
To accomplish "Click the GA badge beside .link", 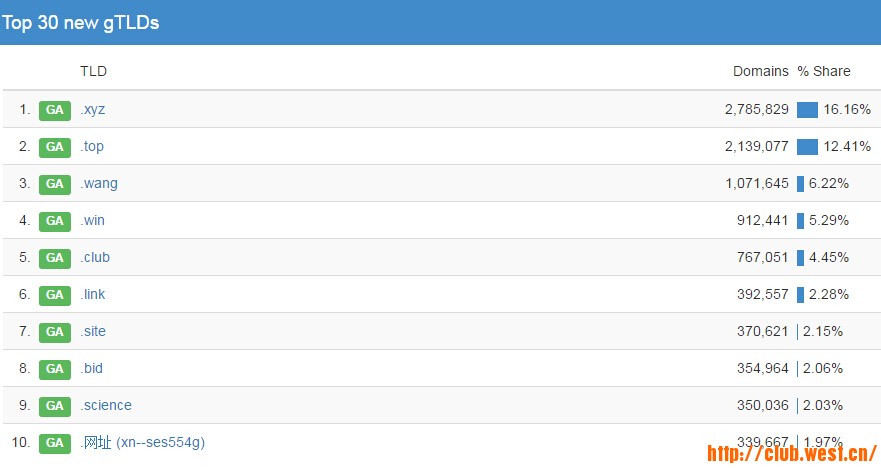I will tap(54, 295).
